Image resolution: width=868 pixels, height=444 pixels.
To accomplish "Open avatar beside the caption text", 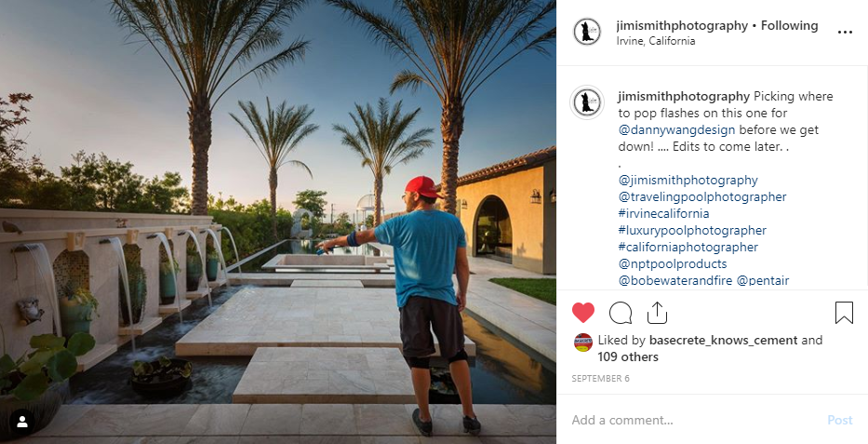I will [x=587, y=102].
